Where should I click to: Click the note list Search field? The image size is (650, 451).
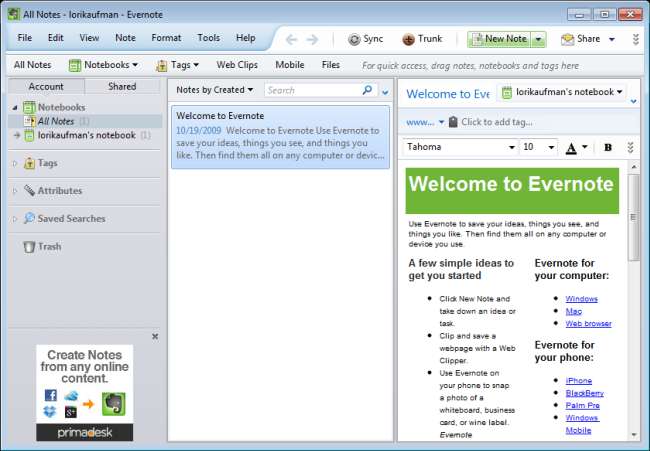[x=314, y=90]
